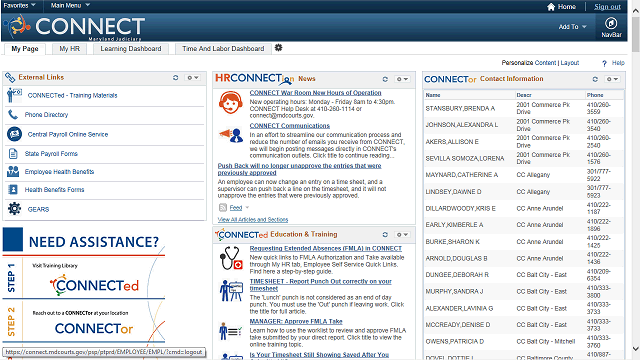This screenshot has height=360, width=640.
Task: Click the Phone Directory handset icon
Action: [x=13, y=115]
